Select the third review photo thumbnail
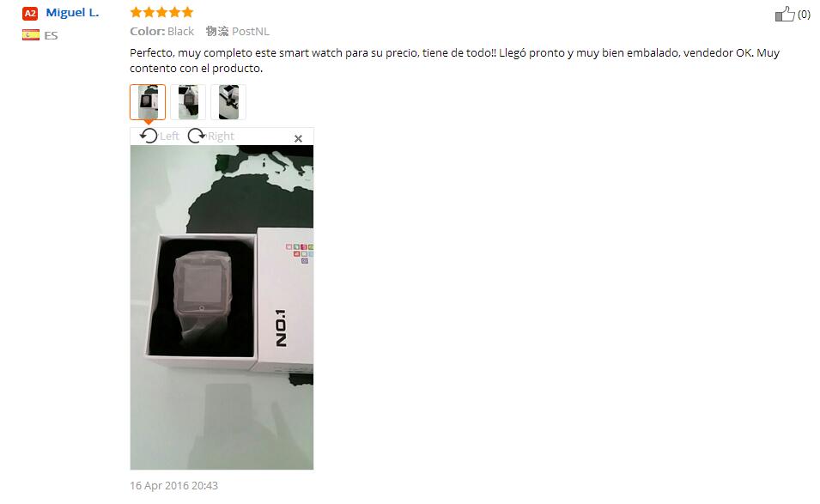820x504 pixels. tap(228, 102)
